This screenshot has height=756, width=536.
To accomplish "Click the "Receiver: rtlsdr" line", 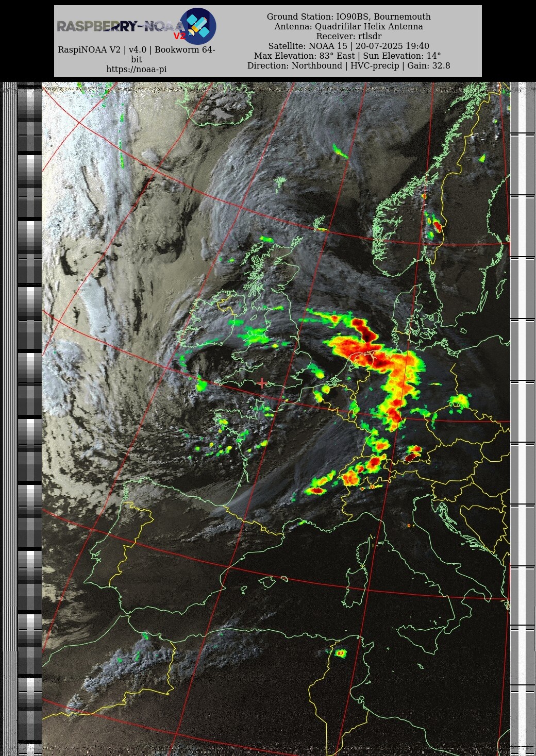I will point(349,36).
